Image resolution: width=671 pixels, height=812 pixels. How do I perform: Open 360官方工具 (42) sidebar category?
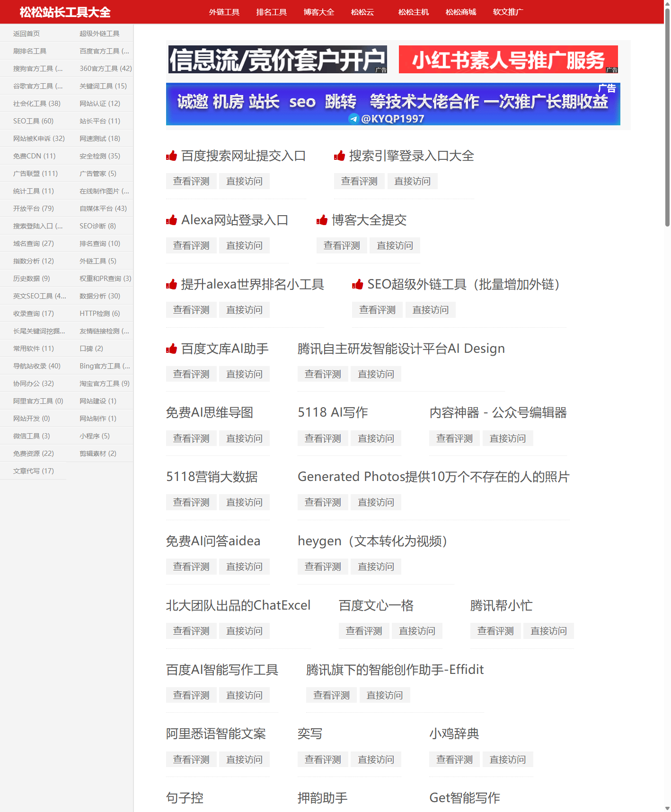point(106,69)
